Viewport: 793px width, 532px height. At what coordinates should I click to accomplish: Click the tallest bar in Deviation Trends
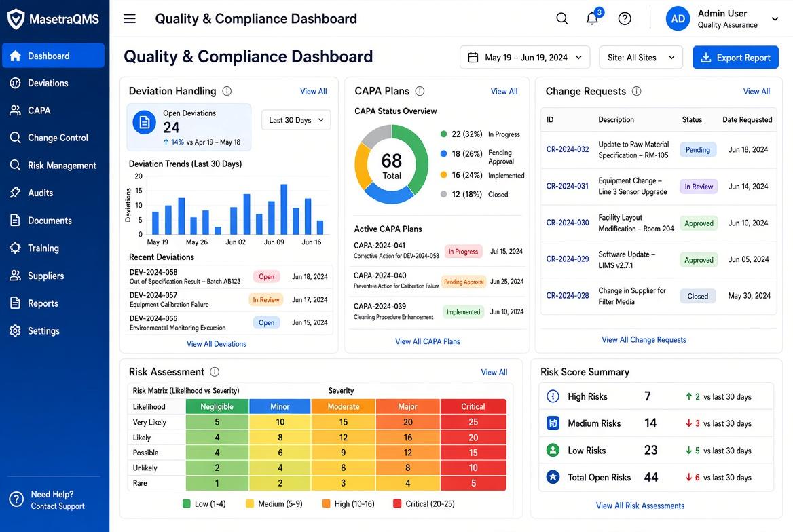(x=284, y=210)
